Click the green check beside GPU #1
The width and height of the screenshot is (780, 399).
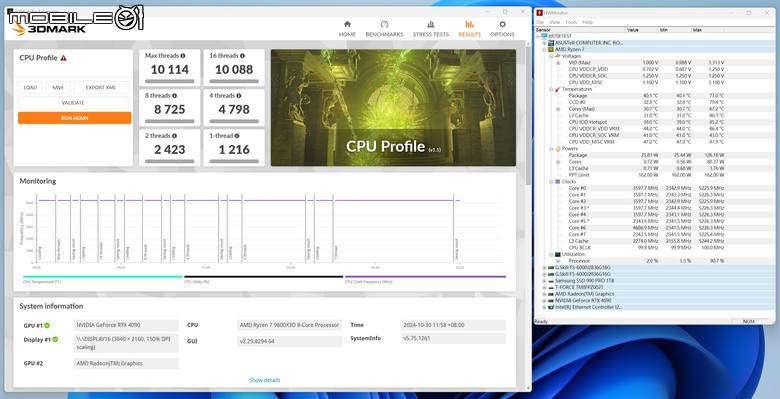point(47,325)
